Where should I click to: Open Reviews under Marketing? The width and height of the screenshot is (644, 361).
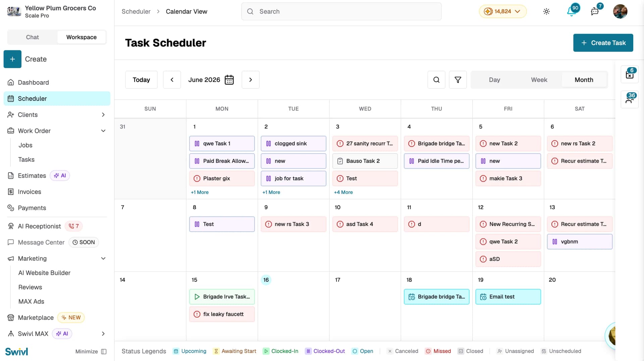click(x=30, y=287)
